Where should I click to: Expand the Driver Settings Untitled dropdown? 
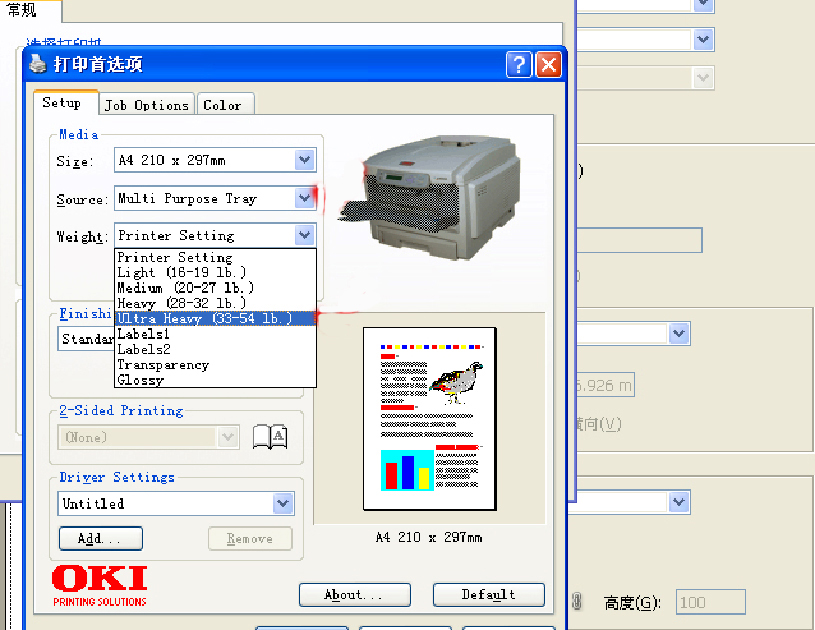click(283, 503)
